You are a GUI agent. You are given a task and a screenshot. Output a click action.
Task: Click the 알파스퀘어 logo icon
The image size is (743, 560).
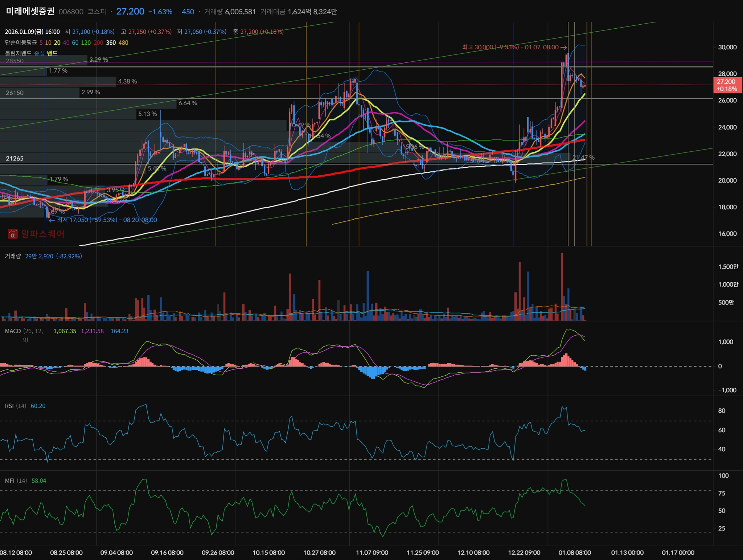(x=13, y=234)
